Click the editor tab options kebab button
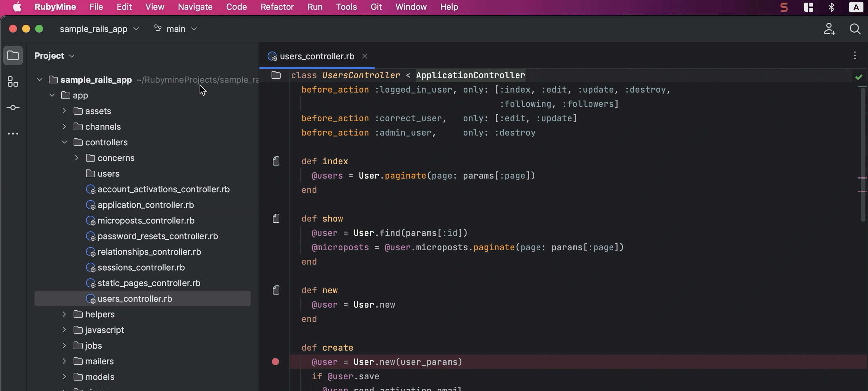The image size is (868, 391). point(855,56)
